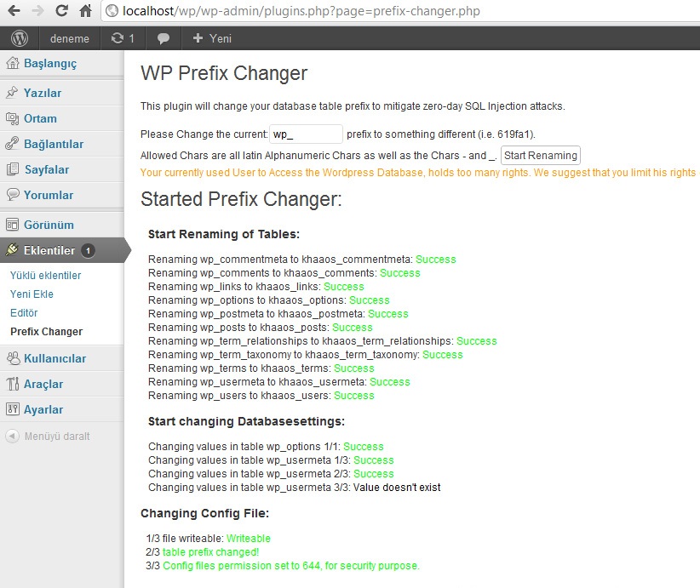
Task: Click the Eklentiler plug icon
Action: [x=12, y=250]
